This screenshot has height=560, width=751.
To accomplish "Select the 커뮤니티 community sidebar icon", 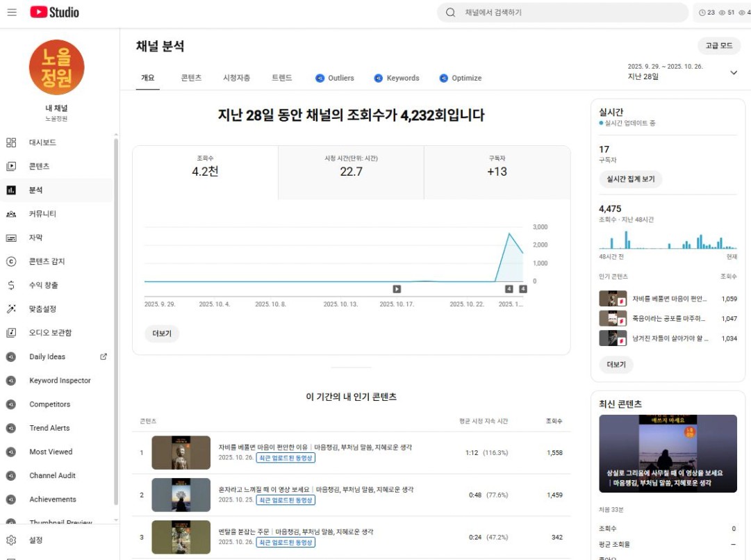I will pyautogui.click(x=11, y=214).
